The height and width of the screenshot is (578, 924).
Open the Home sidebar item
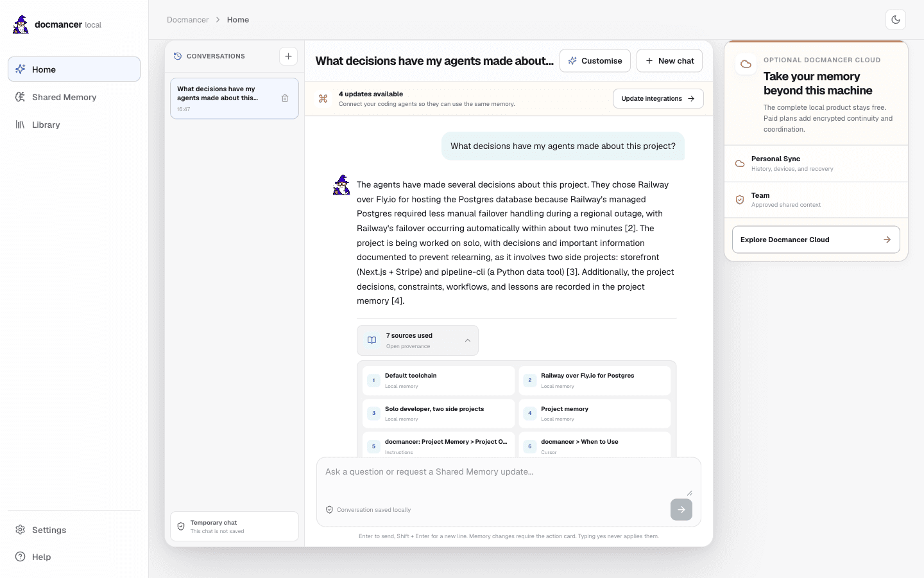click(74, 69)
